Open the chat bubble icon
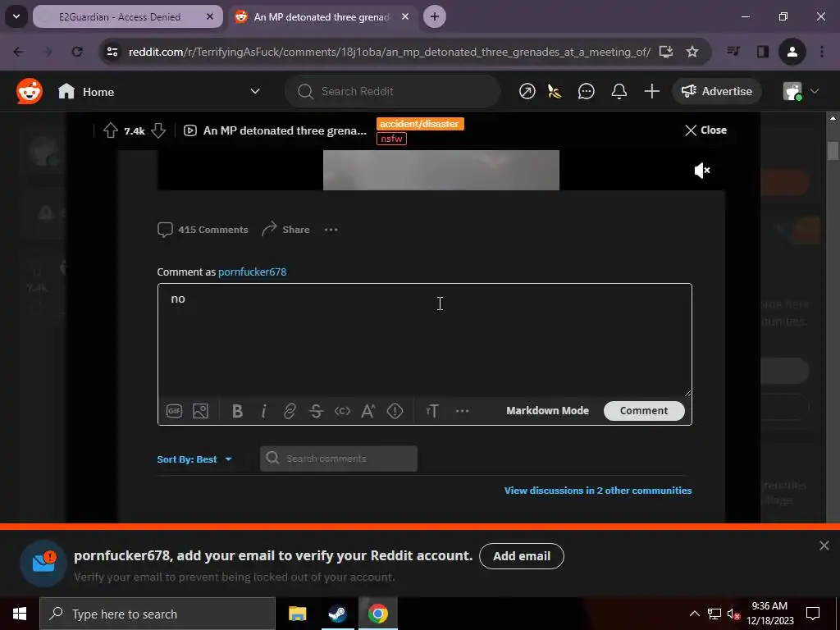Viewport: 840px width, 630px height. pos(586,92)
